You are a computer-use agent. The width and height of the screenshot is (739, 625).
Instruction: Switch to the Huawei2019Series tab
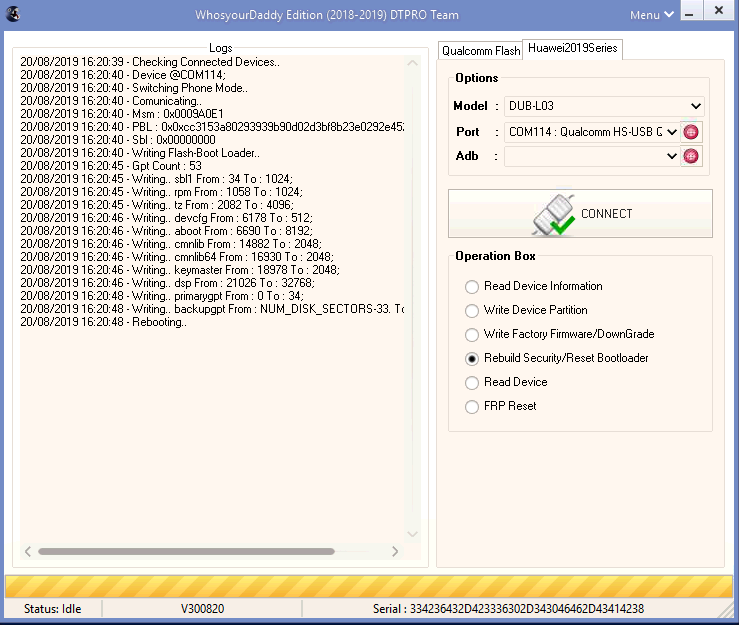pyautogui.click(x=573, y=48)
